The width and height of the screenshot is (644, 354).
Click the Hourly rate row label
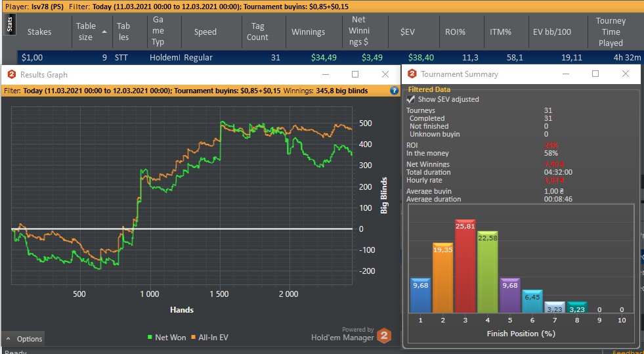coord(424,181)
